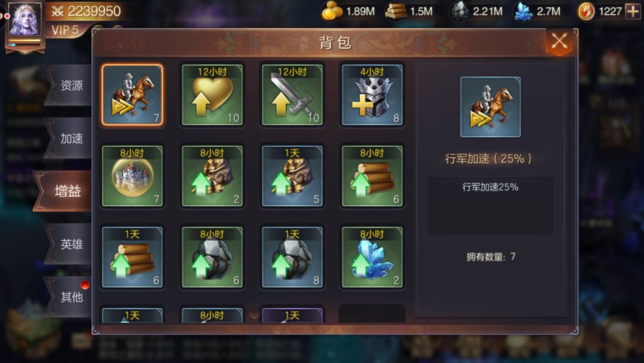Select the 1-day gold production boost
Viewport: 644px width, 363px height.
[x=292, y=176]
